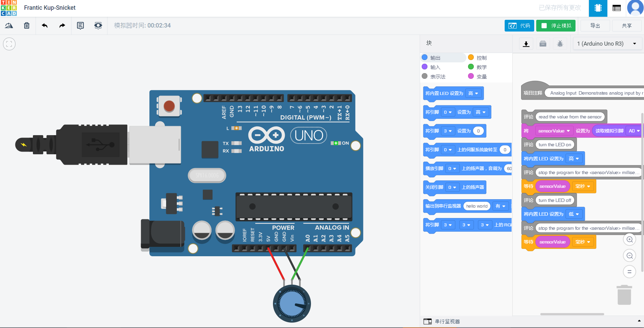Click the simulator time 00:02:34 label
Screen dimensions: 644x328
[142, 25]
